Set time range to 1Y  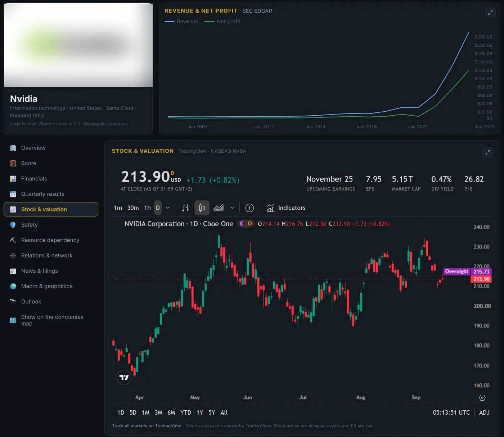200,413
